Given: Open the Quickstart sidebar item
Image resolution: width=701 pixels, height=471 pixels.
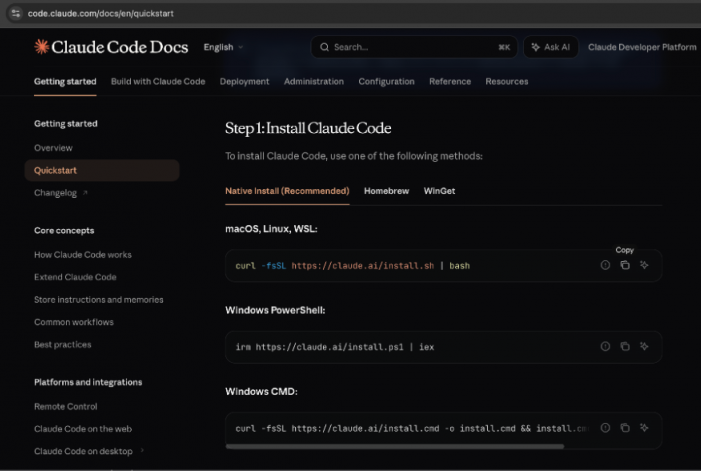Looking at the screenshot, I should pyautogui.click(x=102, y=170).
